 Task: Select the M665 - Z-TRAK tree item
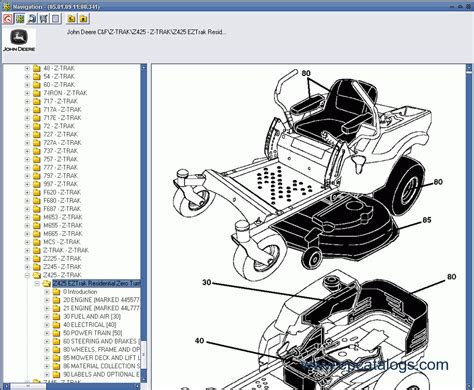tap(63, 234)
